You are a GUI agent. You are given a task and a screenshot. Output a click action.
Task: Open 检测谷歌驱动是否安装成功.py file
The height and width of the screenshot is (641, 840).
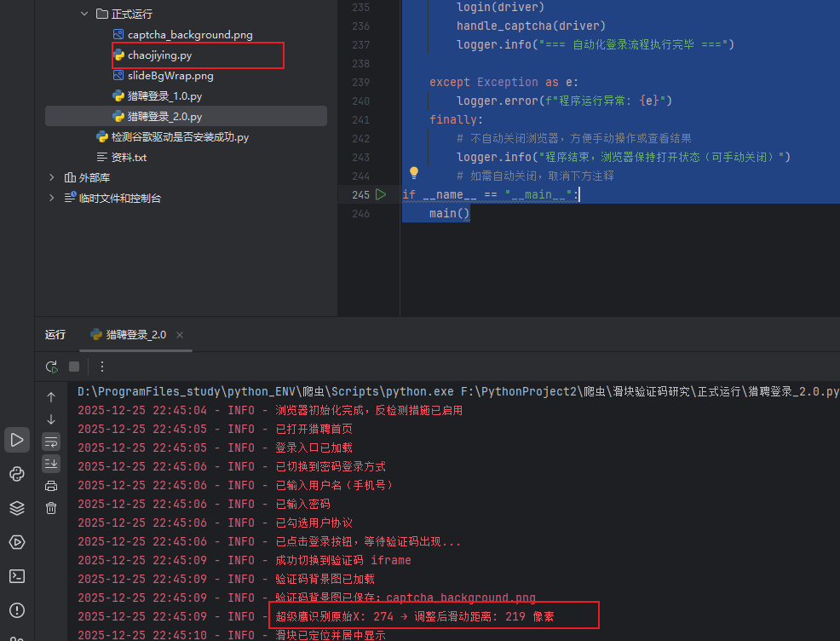(180, 137)
